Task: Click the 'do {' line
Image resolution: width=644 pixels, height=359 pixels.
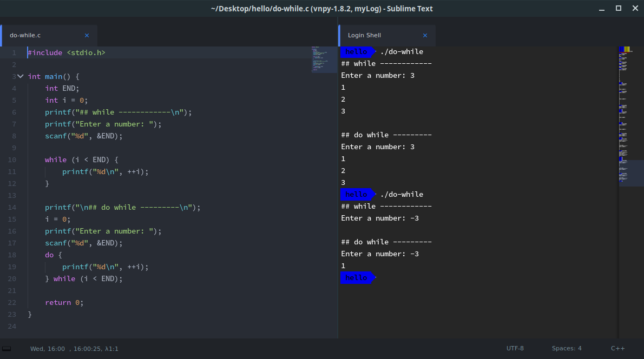Action: pos(54,255)
